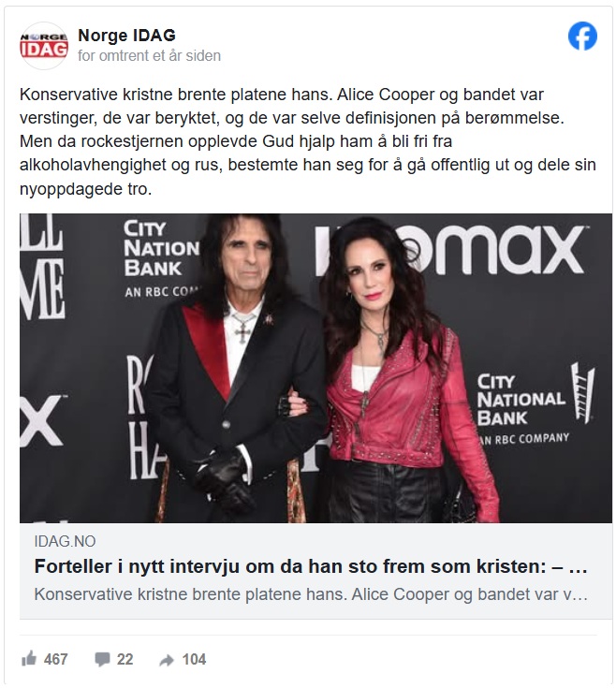Click the IDAG.NO domain label

[x=66, y=541]
